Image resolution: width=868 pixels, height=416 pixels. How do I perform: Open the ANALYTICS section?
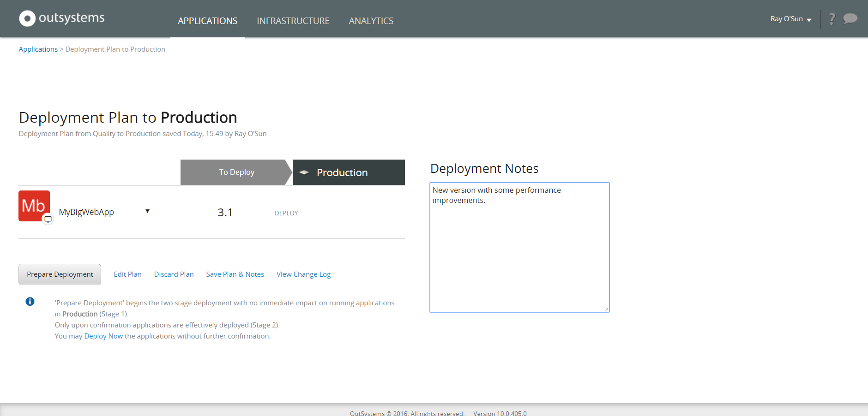[371, 21]
